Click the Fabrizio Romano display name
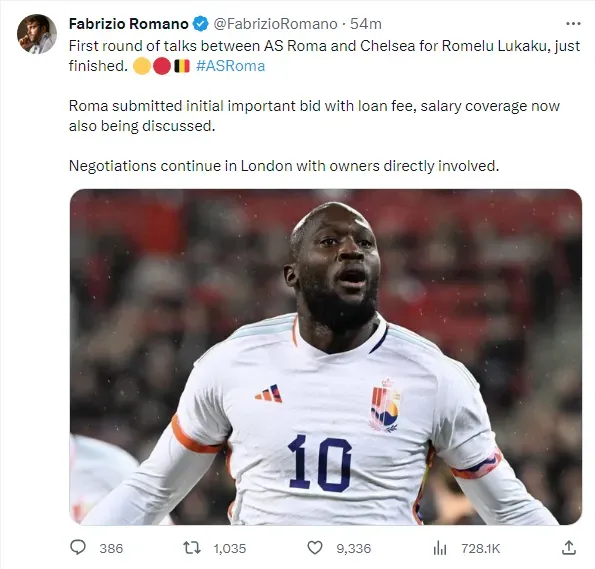Viewport: 595px width, 569px height. click(129, 24)
